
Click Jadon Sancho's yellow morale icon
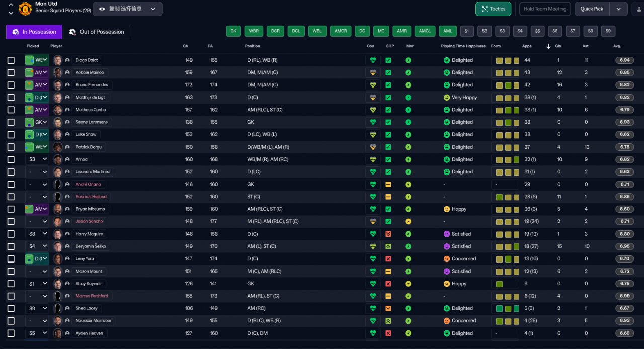[x=408, y=221]
